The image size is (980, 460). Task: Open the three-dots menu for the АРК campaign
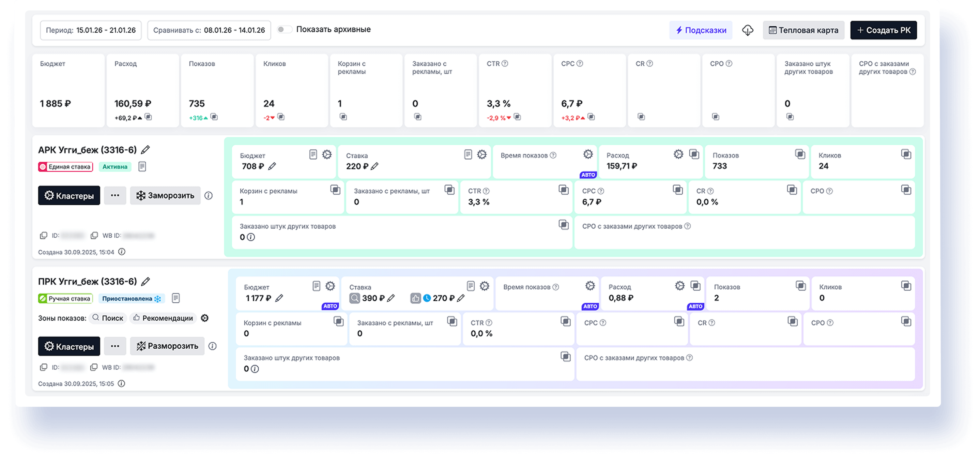[x=115, y=196]
